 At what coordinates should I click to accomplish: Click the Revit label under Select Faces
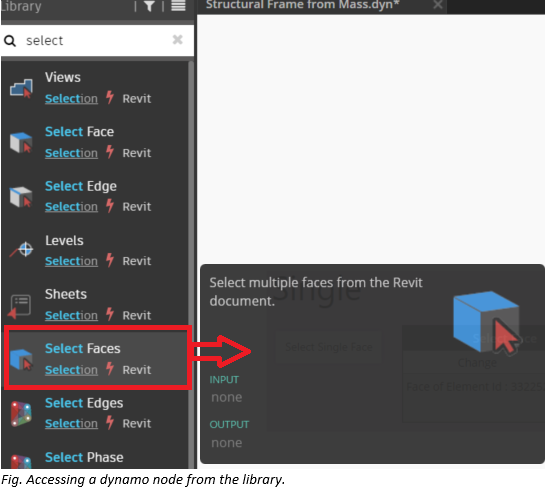click(x=137, y=370)
